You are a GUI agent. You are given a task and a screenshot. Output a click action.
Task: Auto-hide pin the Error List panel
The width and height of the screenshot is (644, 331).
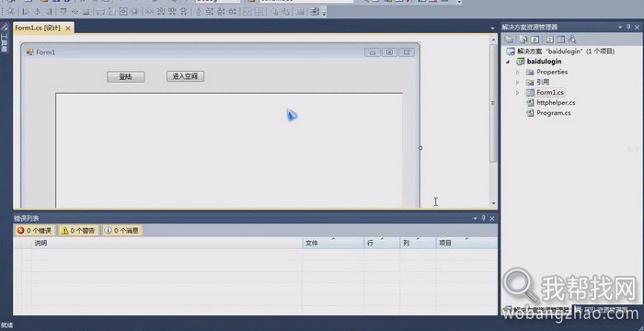(483, 219)
